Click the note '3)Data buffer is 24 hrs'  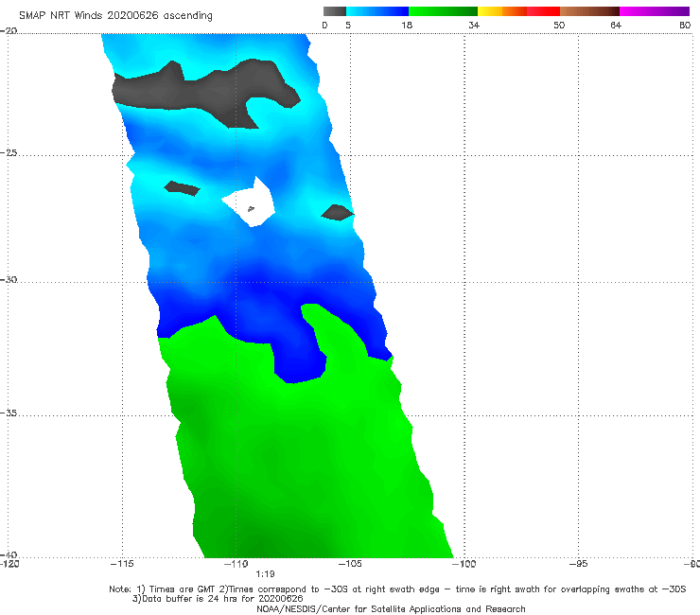click(218, 599)
